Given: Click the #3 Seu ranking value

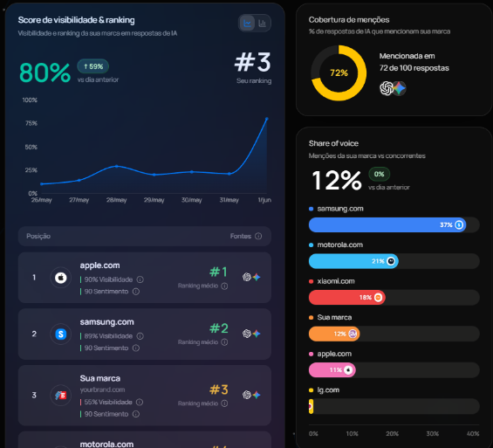Looking at the screenshot, I should [253, 62].
